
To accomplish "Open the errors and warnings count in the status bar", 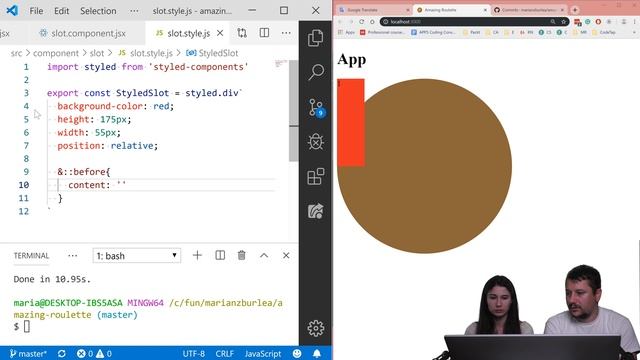I will point(94,353).
